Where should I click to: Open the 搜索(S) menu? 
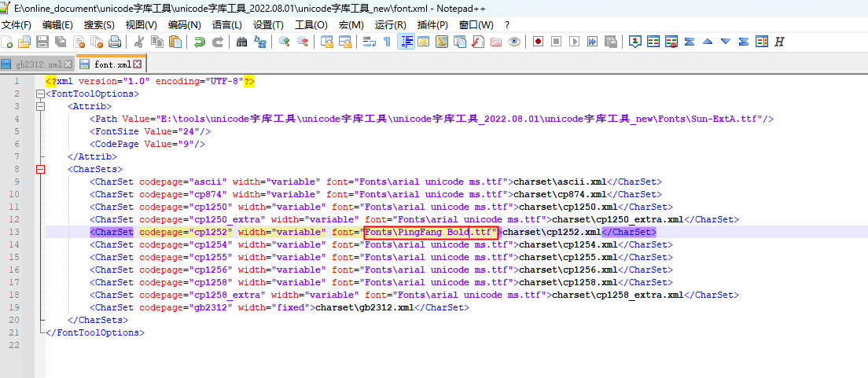(99, 25)
